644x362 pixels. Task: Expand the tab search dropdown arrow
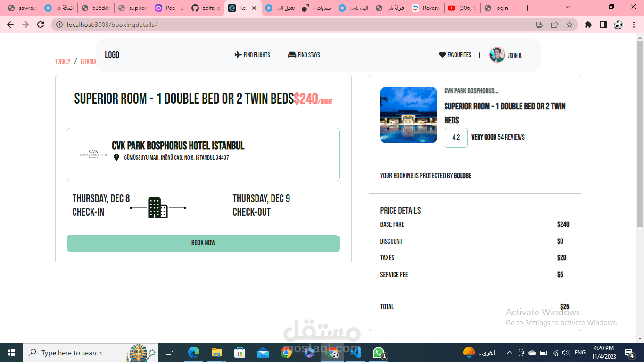pyautogui.click(x=568, y=7)
